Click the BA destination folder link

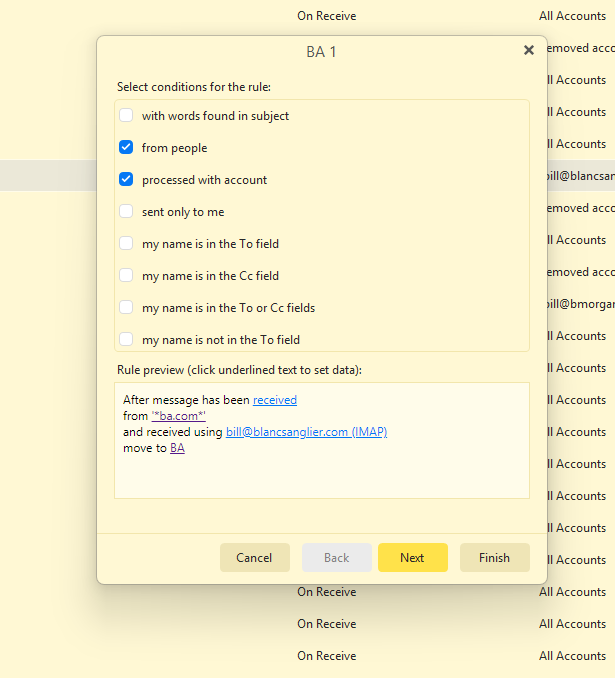tap(177, 448)
